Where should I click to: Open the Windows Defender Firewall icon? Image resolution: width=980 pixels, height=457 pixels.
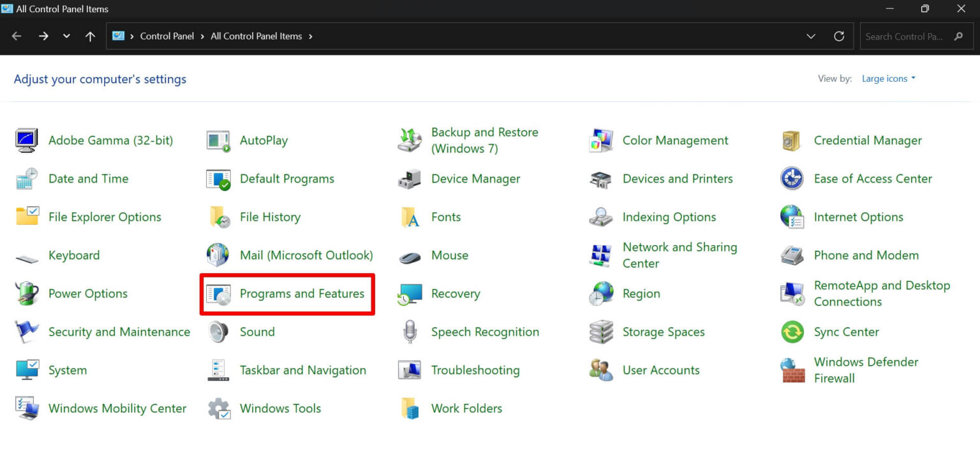click(792, 370)
